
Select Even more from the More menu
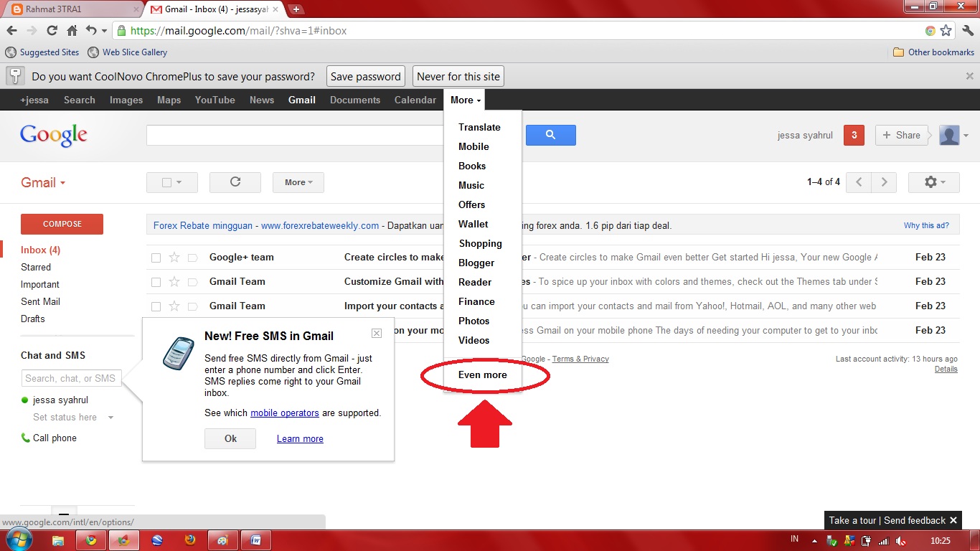point(482,375)
